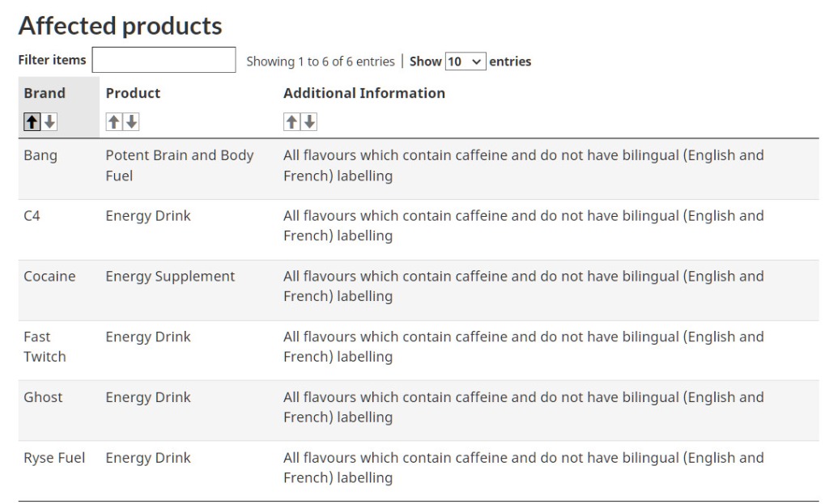Click the Energy Supplement product cell
829x504 pixels.
click(x=170, y=277)
